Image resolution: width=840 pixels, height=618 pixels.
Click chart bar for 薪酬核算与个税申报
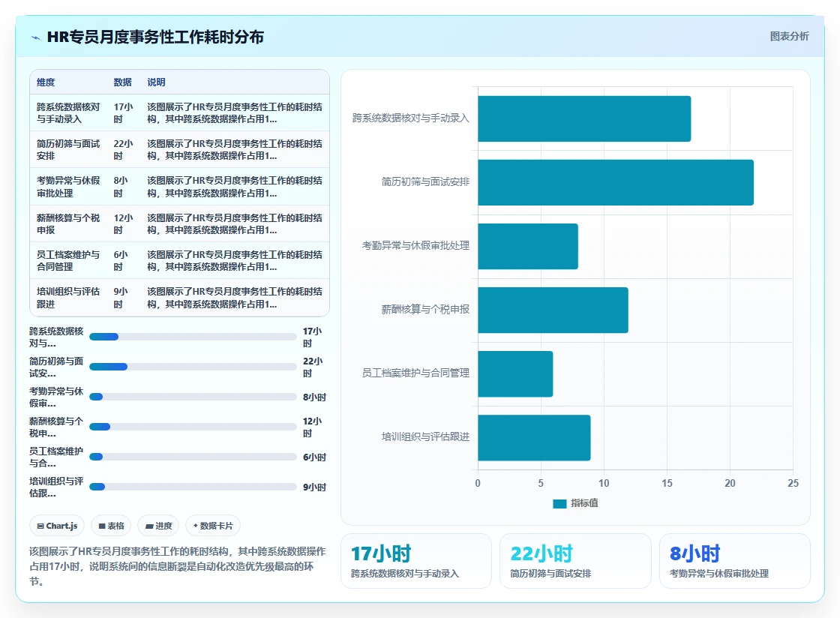[x=553, y=310]
